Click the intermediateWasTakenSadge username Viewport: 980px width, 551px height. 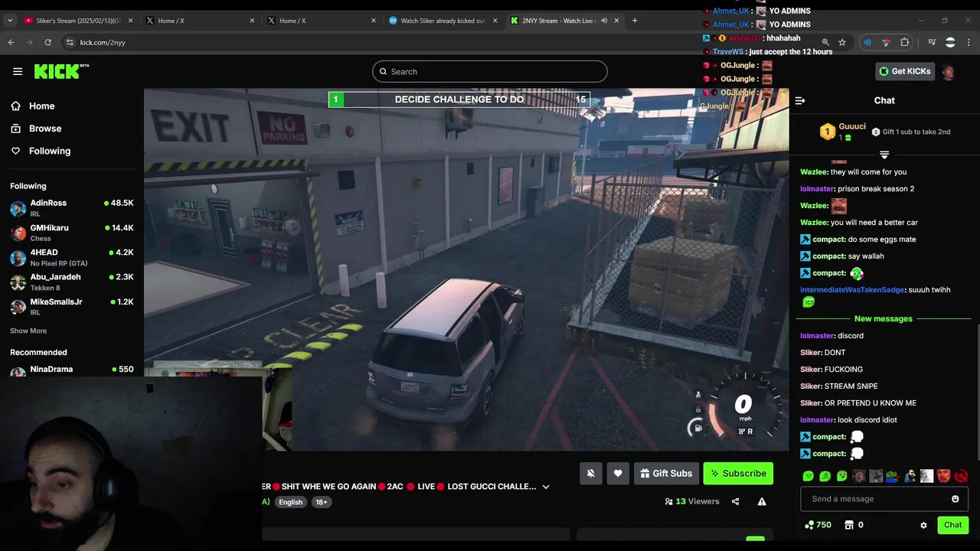[x=852, y=290]
